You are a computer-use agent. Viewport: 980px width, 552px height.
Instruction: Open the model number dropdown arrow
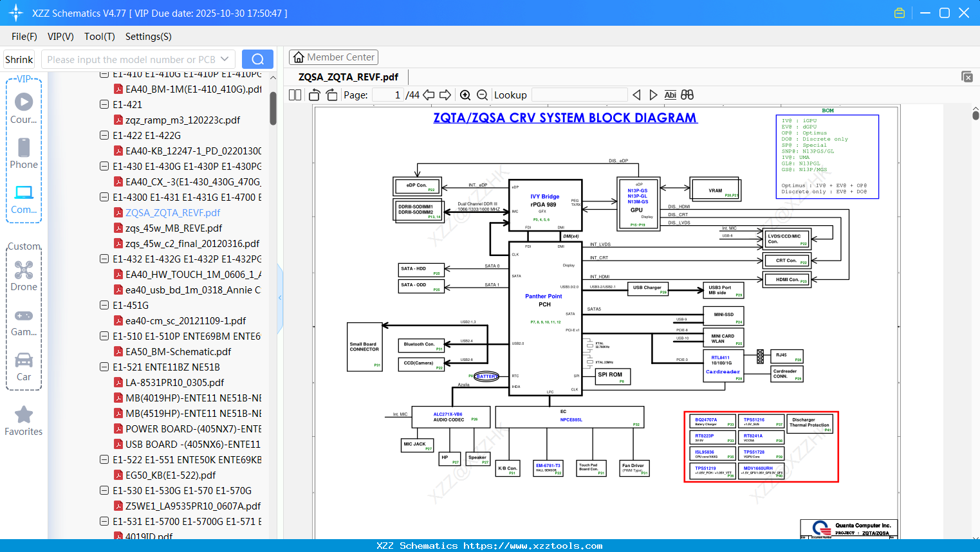[x=225, y=59]
